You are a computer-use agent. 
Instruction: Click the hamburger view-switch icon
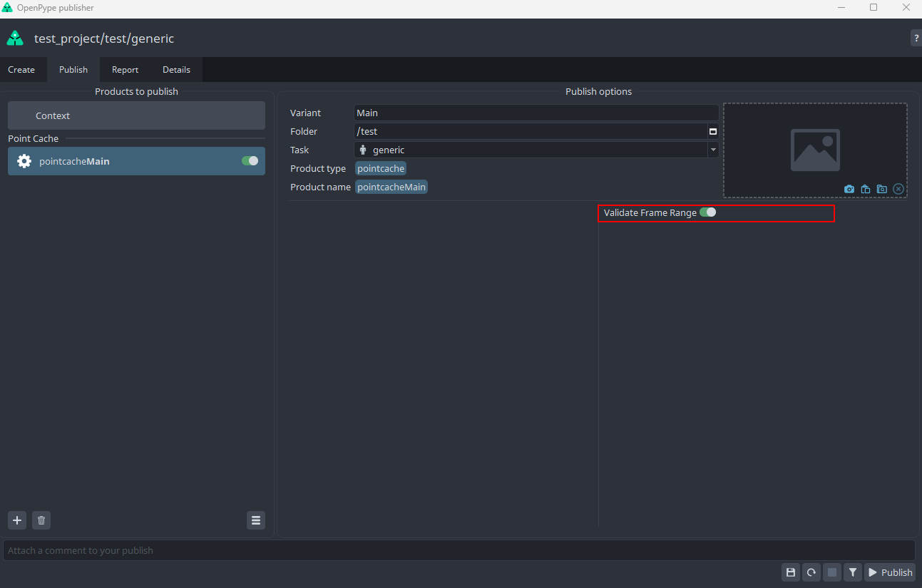pos(256,520)
